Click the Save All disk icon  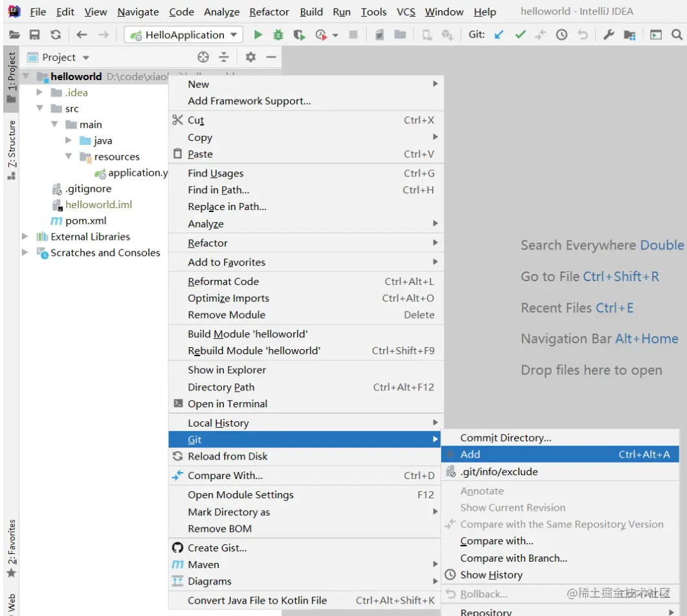[x=35, y=35]
